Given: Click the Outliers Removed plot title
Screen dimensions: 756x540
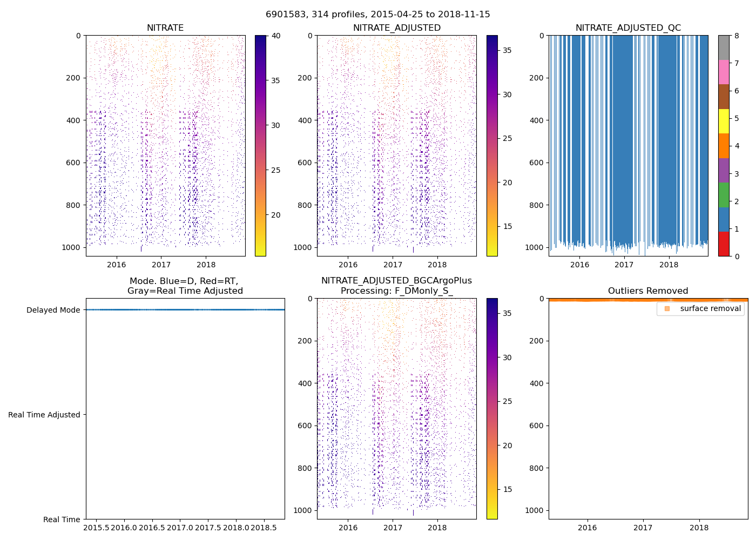Looking at the screenshot, I should point(648,291).
